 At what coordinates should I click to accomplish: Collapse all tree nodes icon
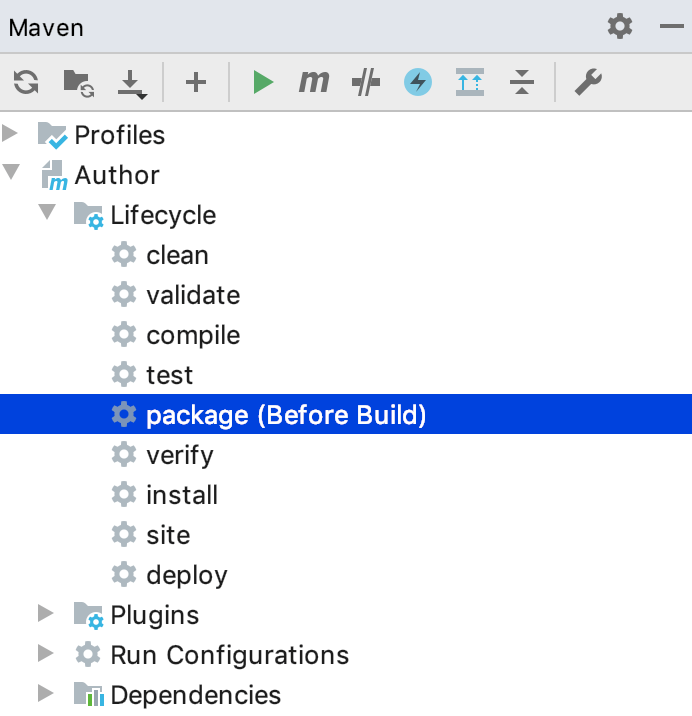pyautogui.click(x=522, y=82)
